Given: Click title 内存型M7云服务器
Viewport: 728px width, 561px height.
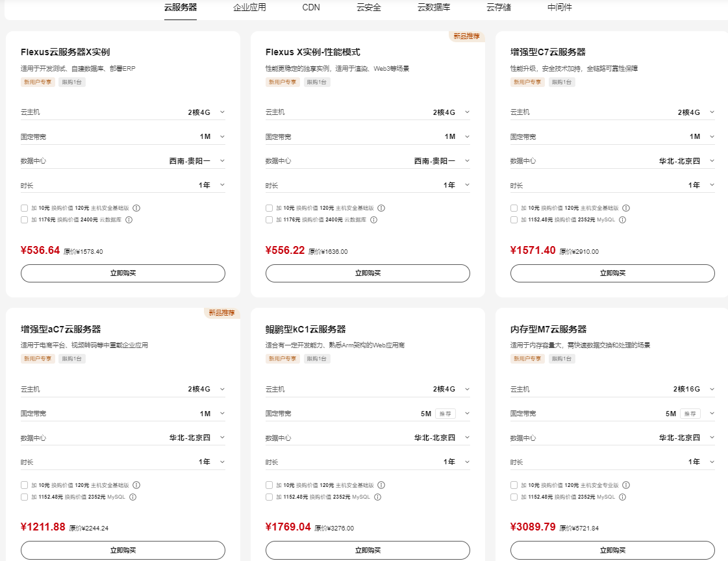Looking at the screenshot, I should [x=548, y=329].
